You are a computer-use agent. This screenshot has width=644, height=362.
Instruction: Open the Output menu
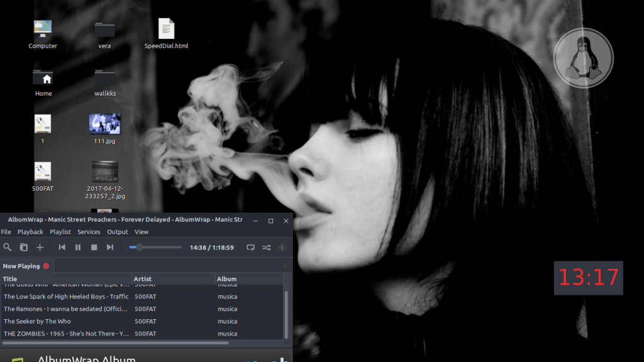(118, 232)
